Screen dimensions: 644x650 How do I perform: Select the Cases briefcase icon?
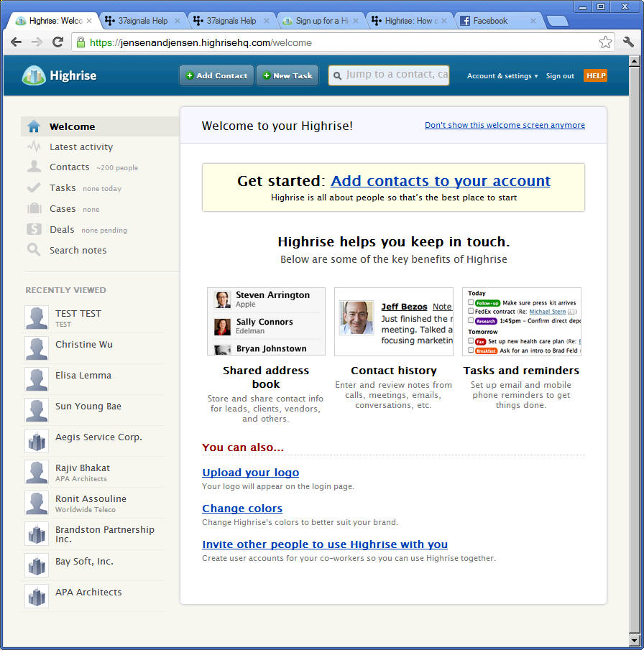coord(34,209)
